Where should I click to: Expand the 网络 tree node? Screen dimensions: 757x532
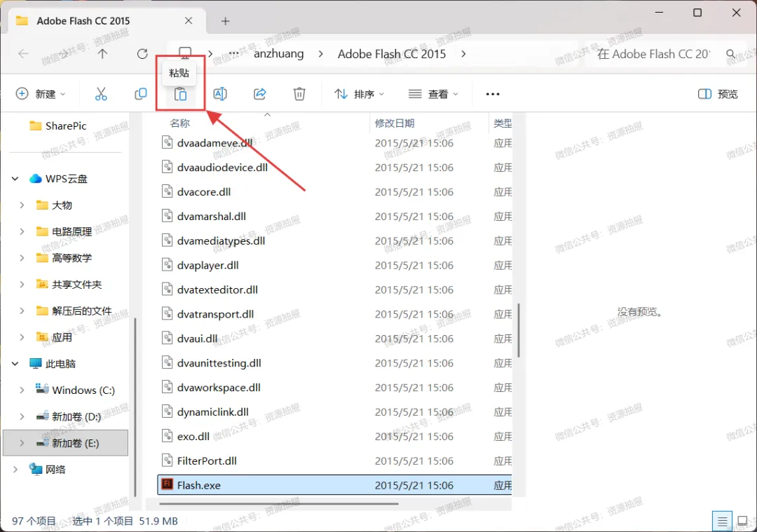(15, 469)
